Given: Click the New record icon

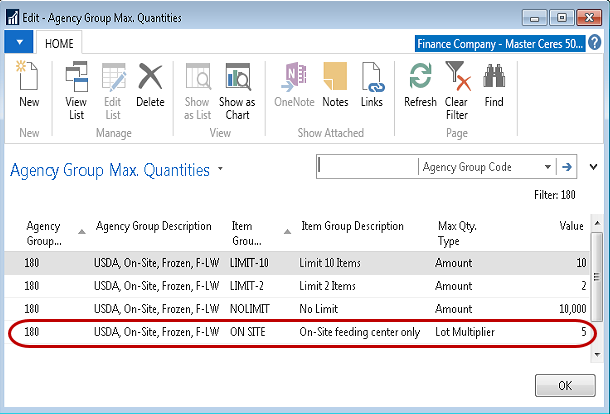Looking at the screenshot, I should (x=29, y=84).
